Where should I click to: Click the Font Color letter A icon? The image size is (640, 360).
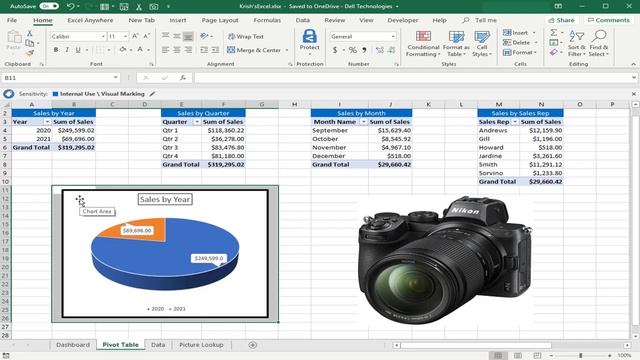140,49
